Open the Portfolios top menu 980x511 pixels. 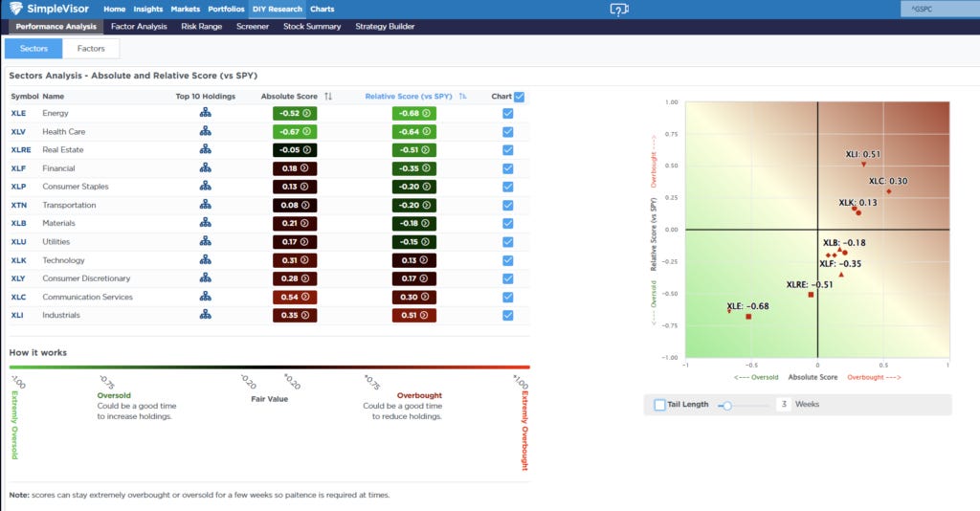click(x=226, y=9)
